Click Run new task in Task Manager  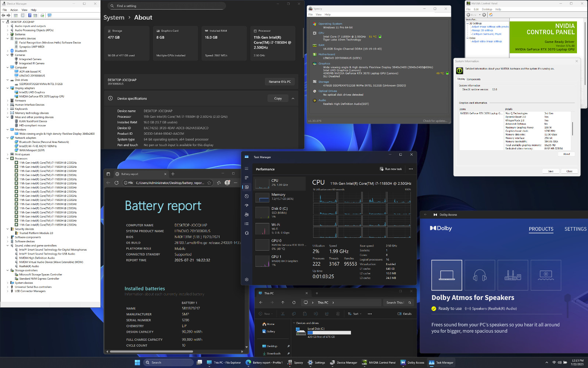tap(391, 169)
